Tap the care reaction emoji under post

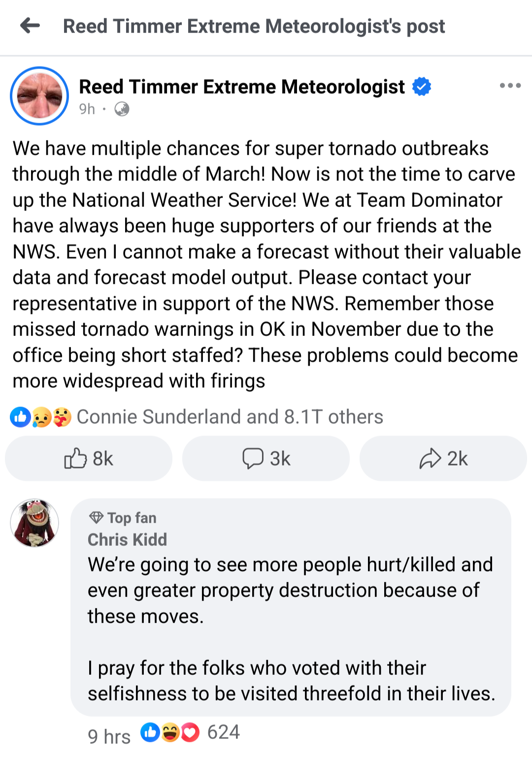point(62,417)
